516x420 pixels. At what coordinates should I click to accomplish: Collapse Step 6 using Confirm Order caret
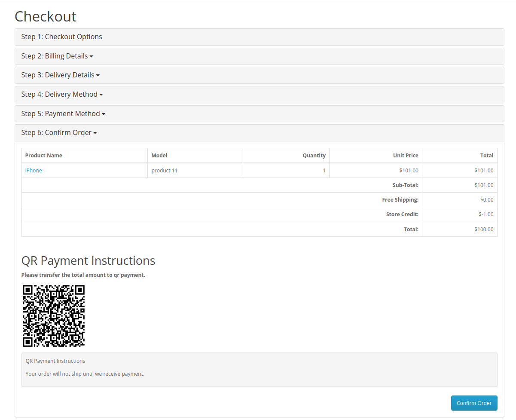95,133
